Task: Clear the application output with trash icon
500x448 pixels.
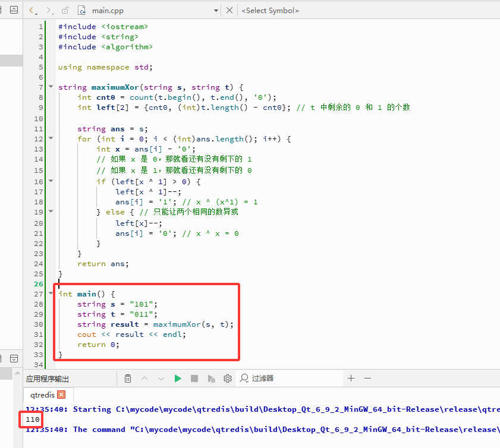Action: pyautogui.click(x=128, y=378)
